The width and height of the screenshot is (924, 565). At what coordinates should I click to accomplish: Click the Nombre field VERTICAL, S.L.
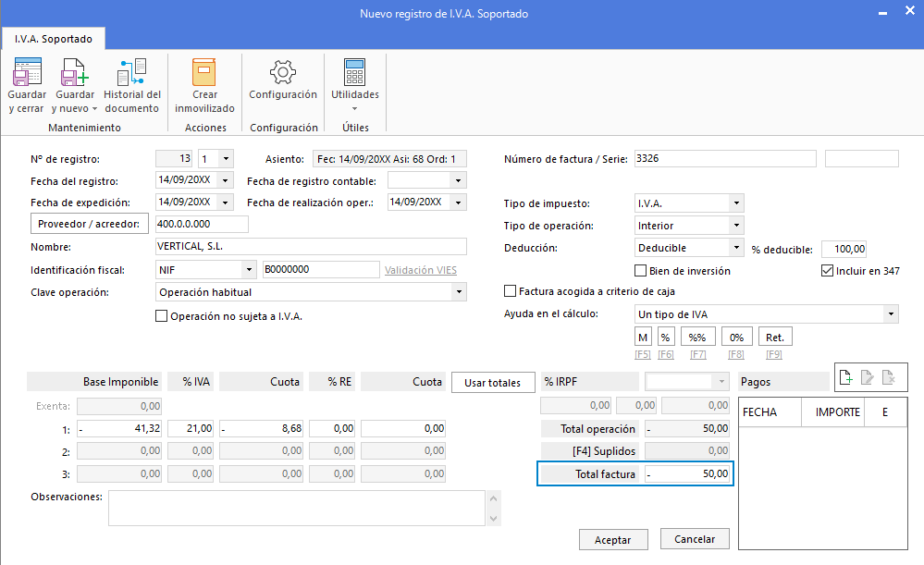311,246
